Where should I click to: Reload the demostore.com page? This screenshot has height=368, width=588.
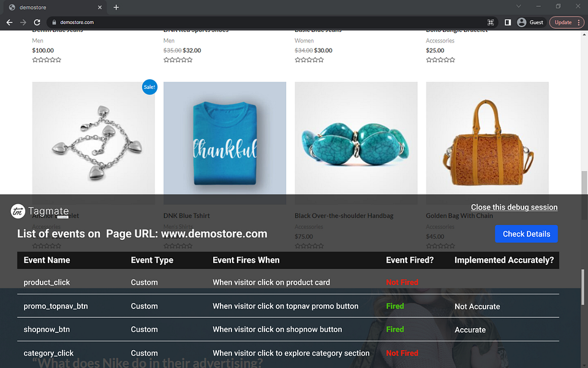click(x=37, y=22)
